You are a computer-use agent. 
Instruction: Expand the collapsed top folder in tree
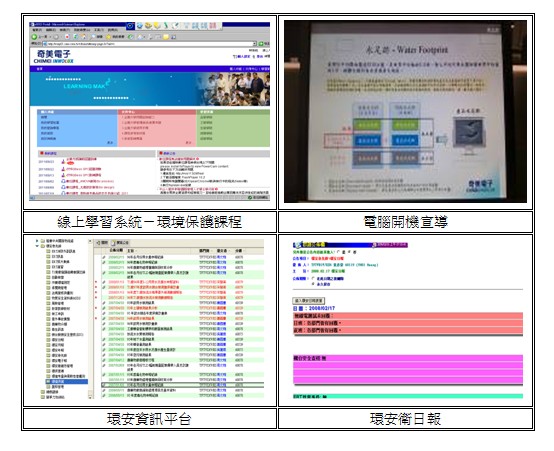coord(37,240)
